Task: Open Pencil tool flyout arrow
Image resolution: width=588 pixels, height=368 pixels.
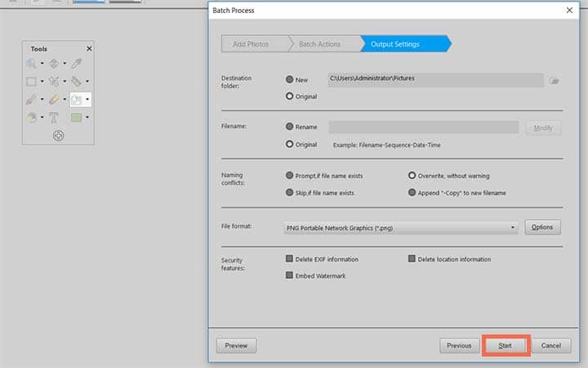Action: coord(65,99)
